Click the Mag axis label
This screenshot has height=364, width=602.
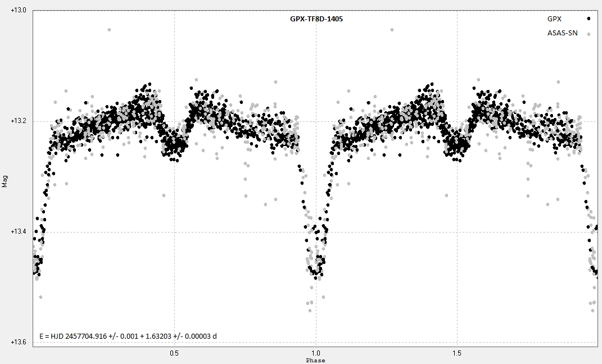tap(4, 181)
